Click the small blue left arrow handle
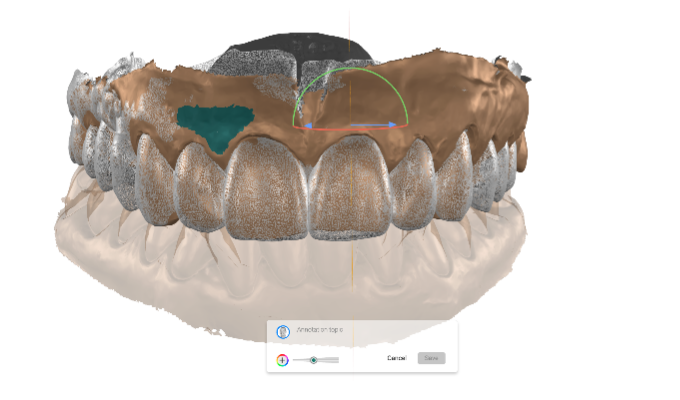680x400 pixels. point(309,126)
